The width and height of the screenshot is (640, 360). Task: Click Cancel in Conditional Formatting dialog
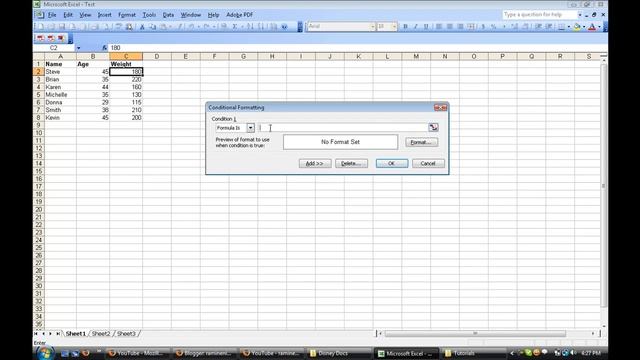pos(428,163)
